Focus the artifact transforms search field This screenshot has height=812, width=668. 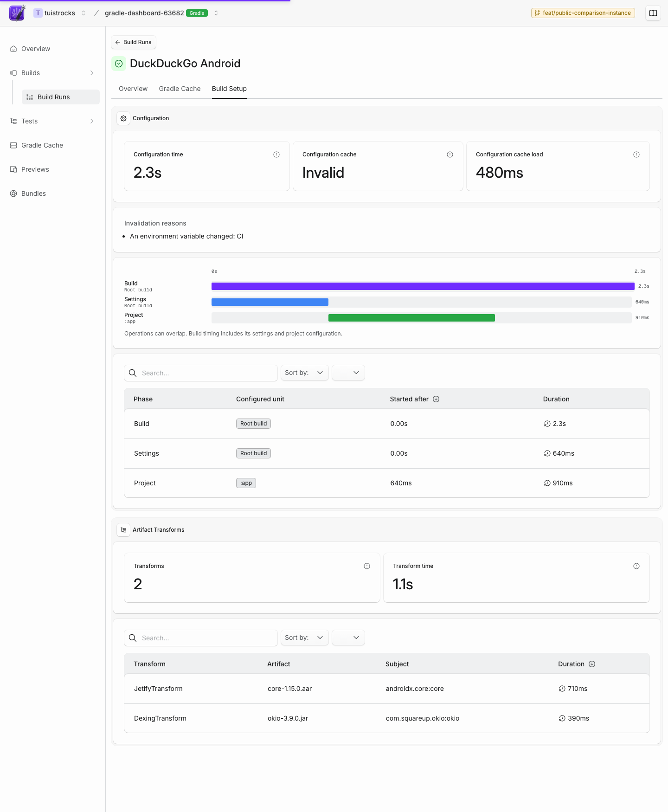pyautogui.click(x=201, y=638)
